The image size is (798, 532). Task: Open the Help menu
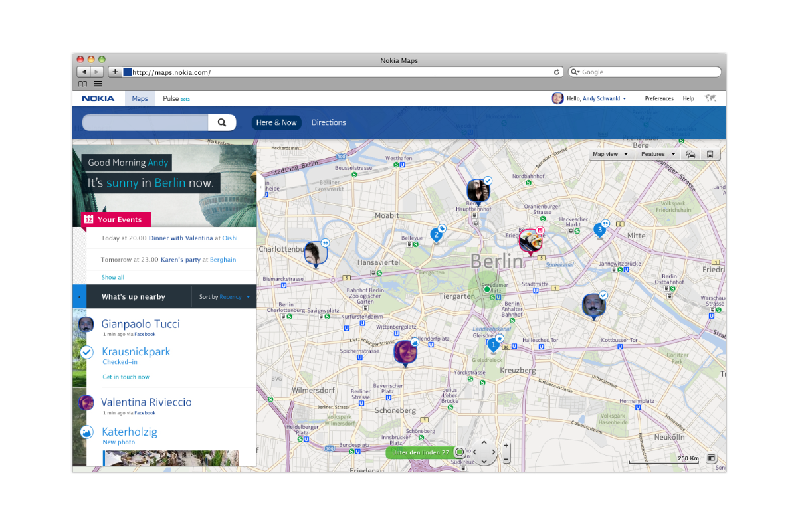click(688, 98)
